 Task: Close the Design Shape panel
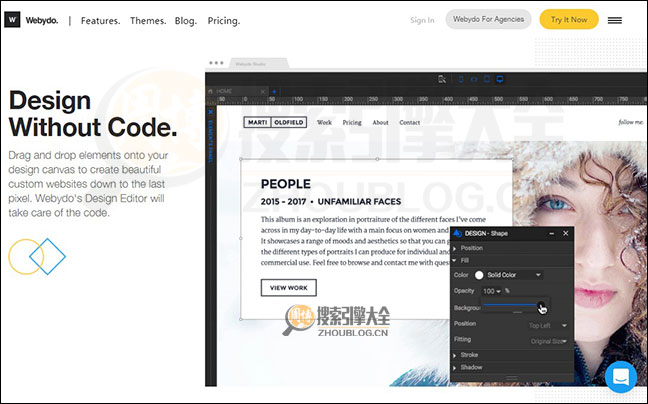pyautogui.click(x=566, y=233)
